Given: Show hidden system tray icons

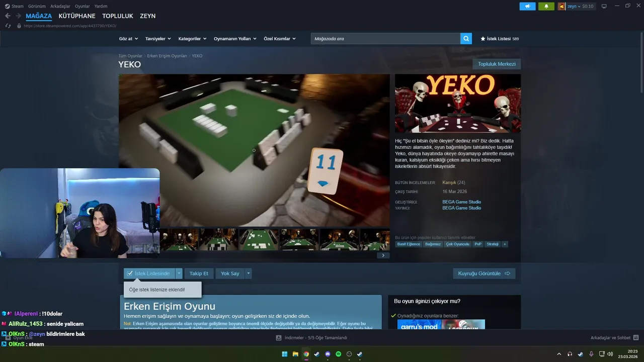Looking at the screenshot, I should point(559,354).
